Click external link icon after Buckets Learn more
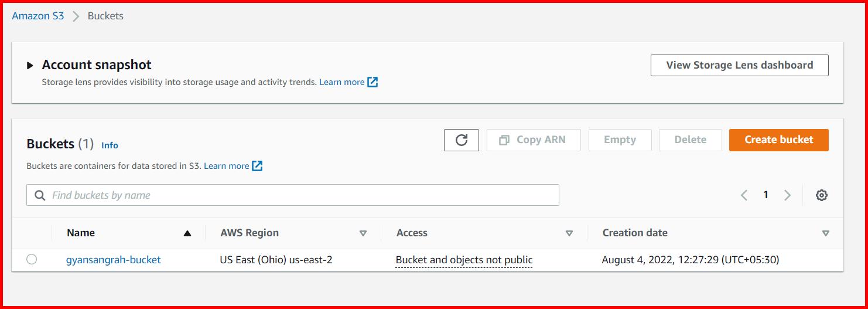 (x=257, y=166)
